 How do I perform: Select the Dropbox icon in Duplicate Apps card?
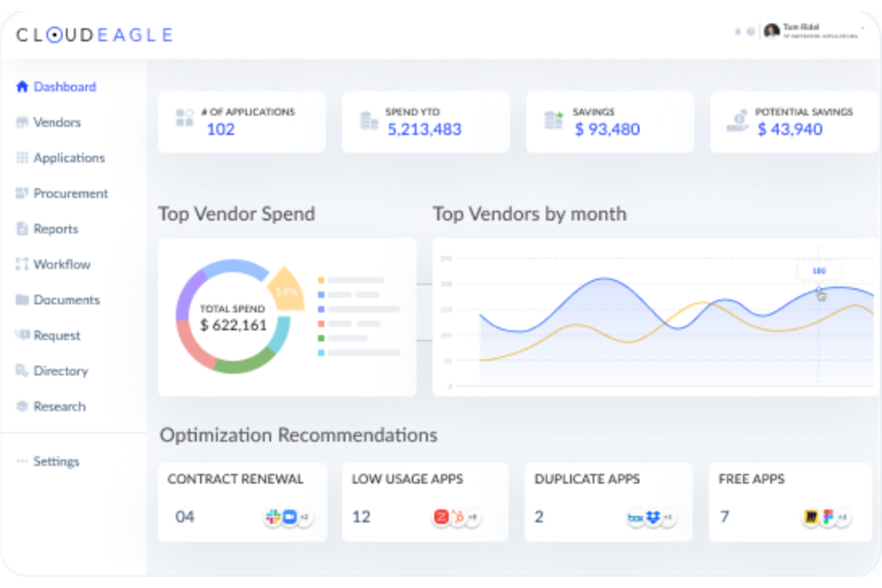click(x=653, y=517)
